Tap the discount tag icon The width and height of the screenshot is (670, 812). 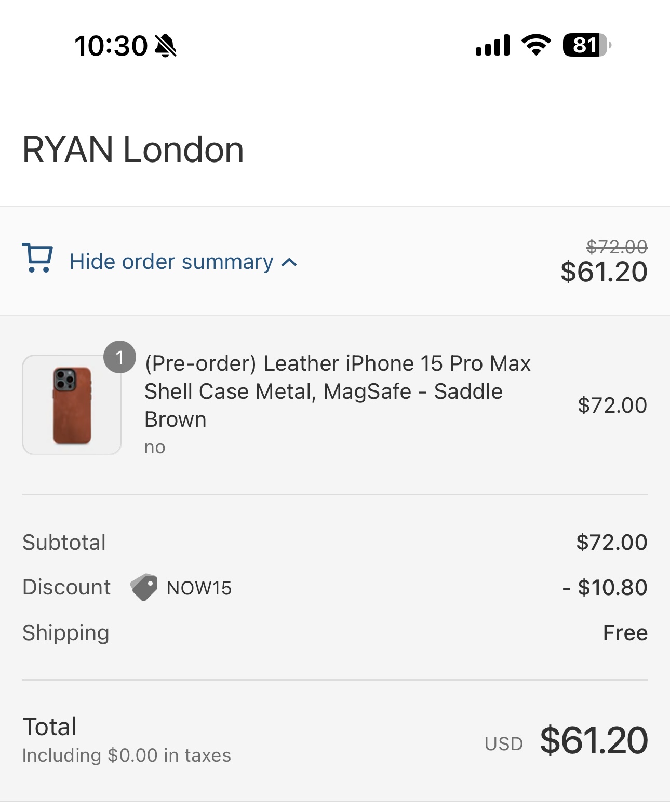click(x=144, y=587)
